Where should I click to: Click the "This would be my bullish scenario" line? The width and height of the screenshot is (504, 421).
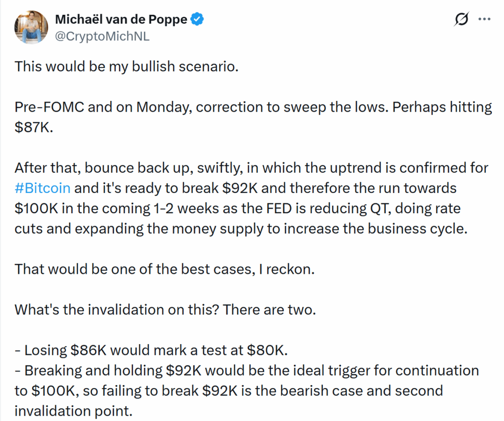[126, 66]
